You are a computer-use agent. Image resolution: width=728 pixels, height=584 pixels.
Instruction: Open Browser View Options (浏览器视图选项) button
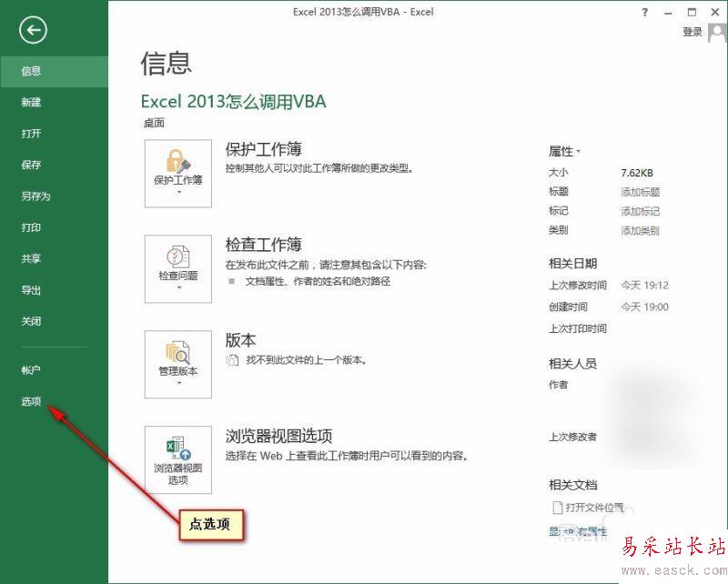pyautogui.click(x=178, y=460)
